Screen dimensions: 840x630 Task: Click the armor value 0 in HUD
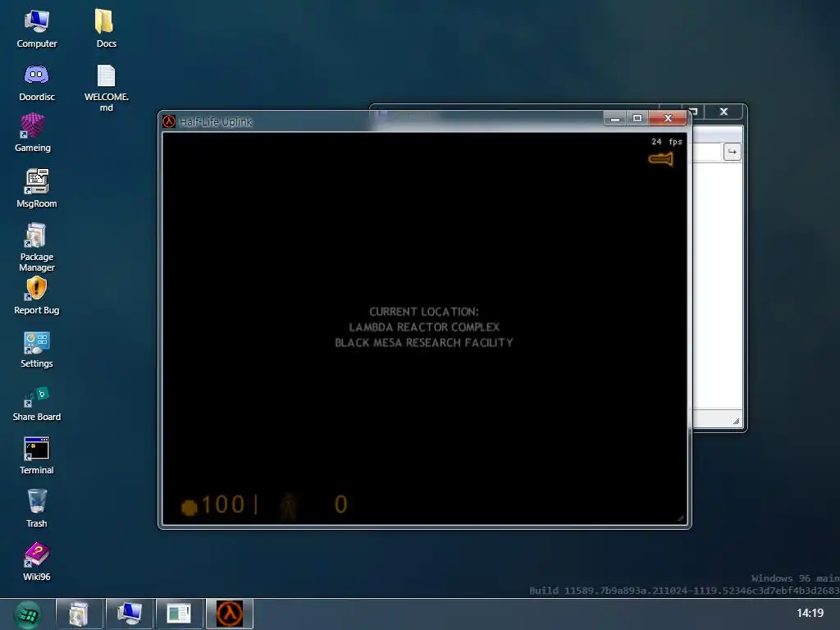pos(341,504)
